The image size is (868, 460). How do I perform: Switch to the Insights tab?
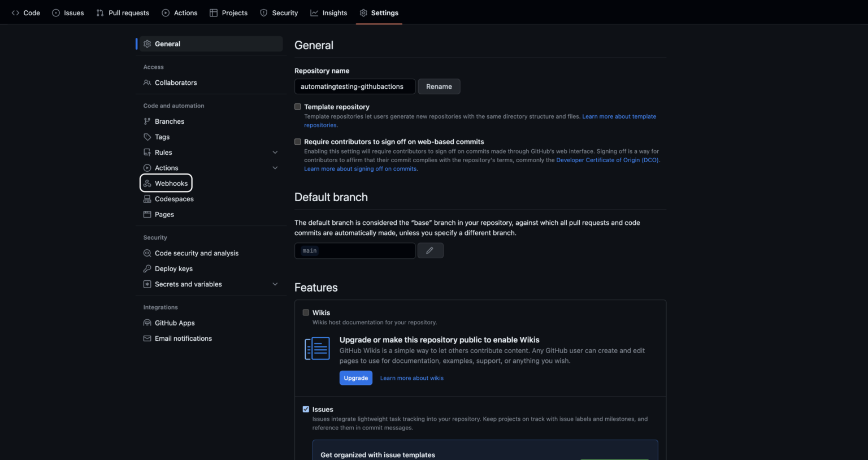[329, 12]
